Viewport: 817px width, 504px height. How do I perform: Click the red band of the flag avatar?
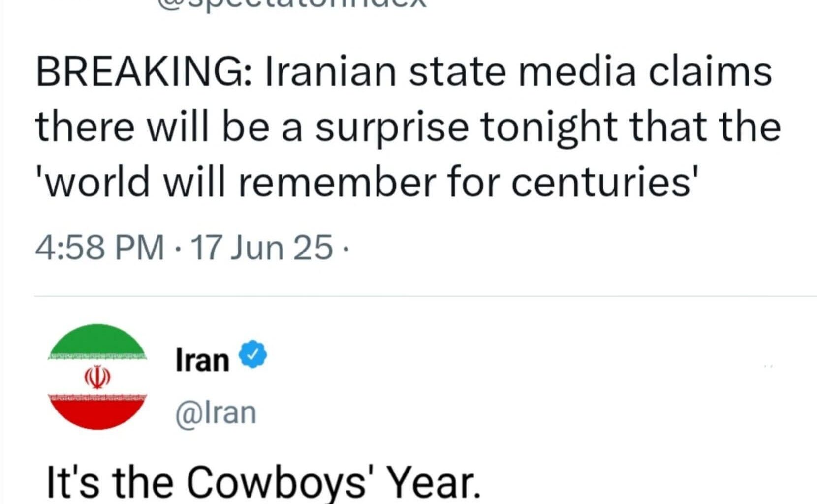coord(97,412)
